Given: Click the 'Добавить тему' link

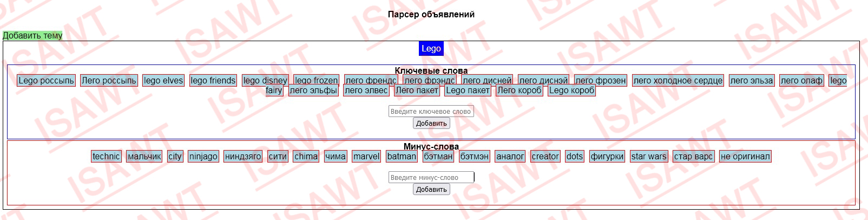Looking at the screenshot, I should click(x=32, y=35).
